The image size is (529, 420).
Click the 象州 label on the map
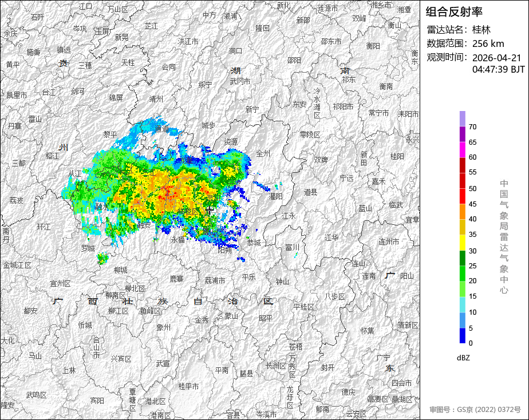tap(164, 327)
